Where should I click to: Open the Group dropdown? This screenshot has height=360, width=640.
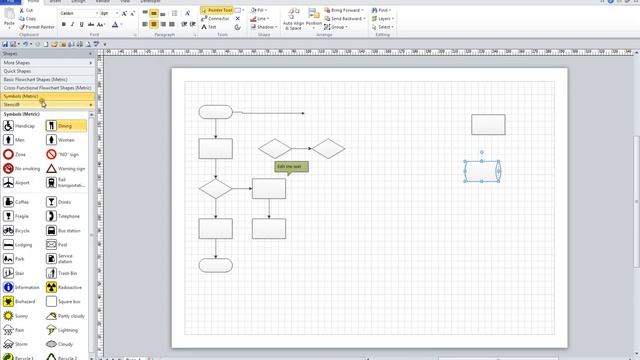pyautogui.click(x=336, y=27)
